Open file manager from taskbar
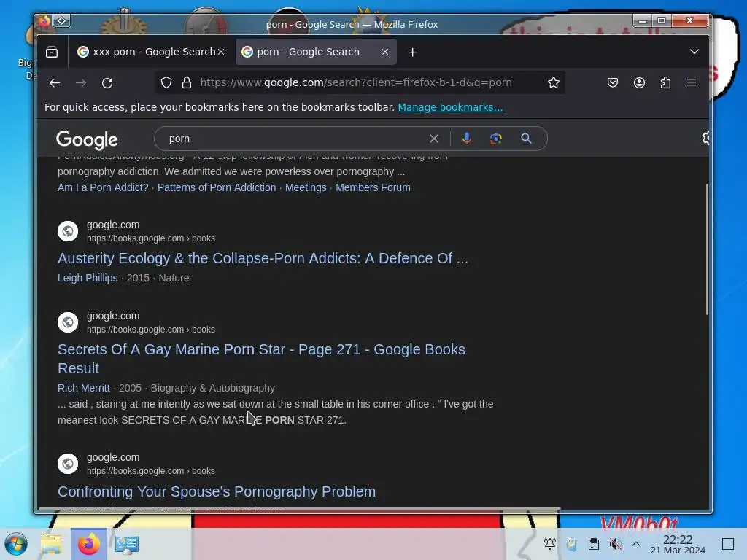 [51, 544]
